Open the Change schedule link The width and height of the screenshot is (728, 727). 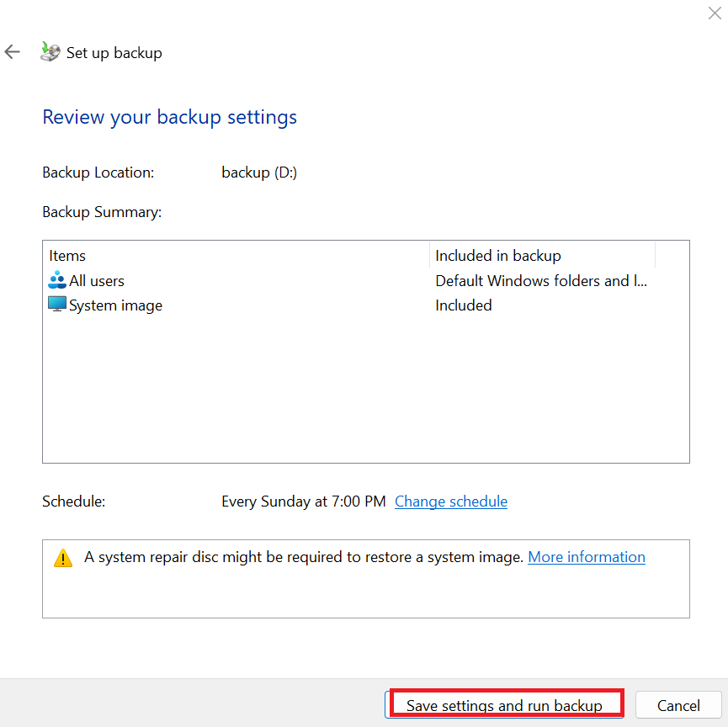[x=451, y=501]
